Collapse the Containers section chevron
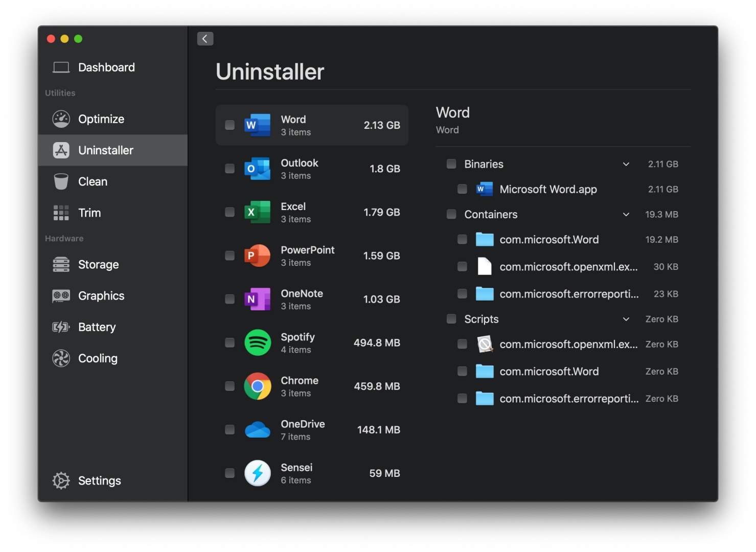The width and height of the screenshot is (756, 552). (626, 215)
